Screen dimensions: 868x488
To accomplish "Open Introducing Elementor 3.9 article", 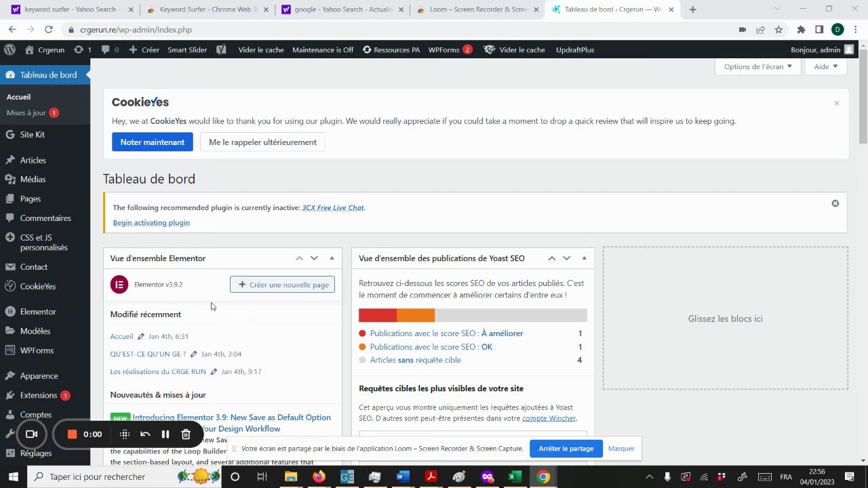I will click(x=231, y=423).
